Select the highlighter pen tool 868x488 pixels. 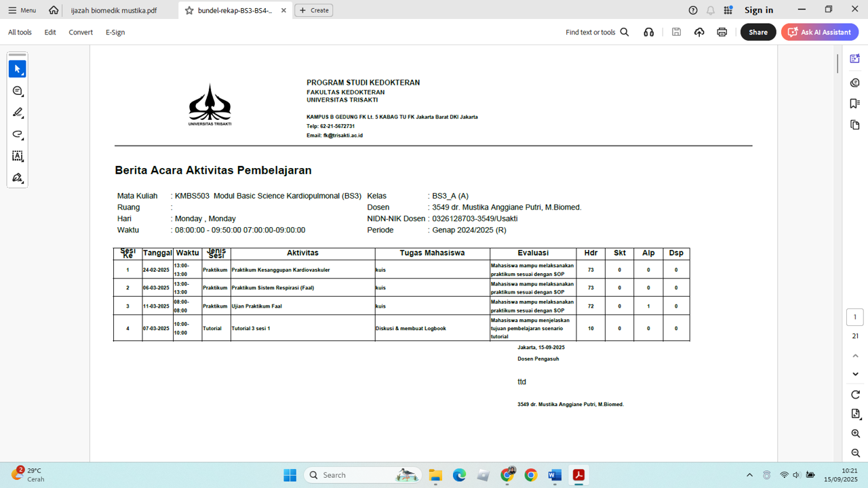[x=18, y=113]
